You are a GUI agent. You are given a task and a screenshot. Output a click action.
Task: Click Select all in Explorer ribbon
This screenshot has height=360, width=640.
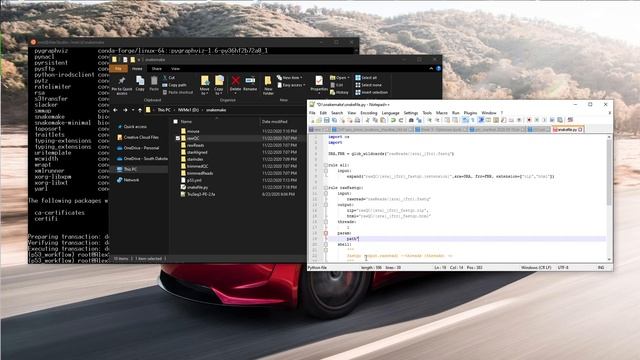point(366,78)
